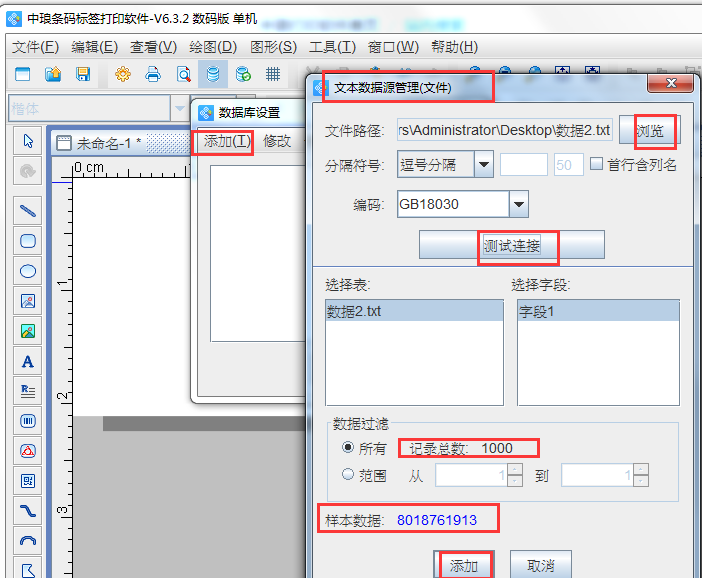Open the '绘图(D)' menu
Viewport: 702px width, 578px height.
213,47
